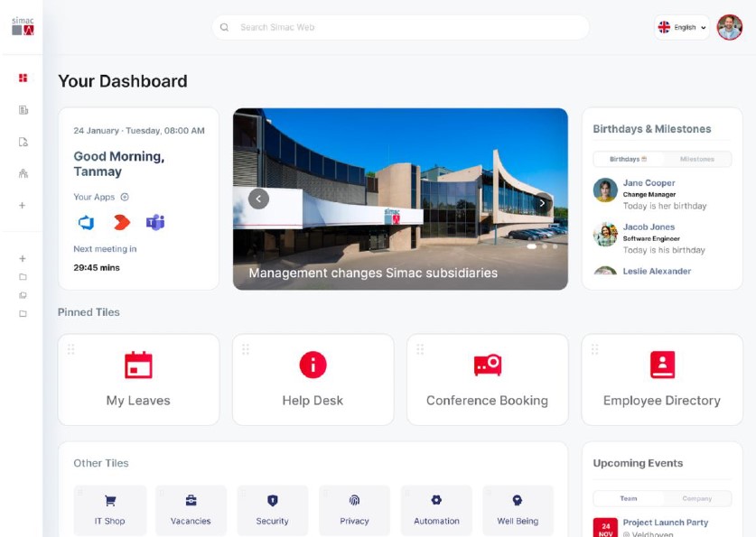Image resolution: width=756 pixels, height=537 pixels.
Task: Open the Automation gear tile
Action: click(x=436, y=511)
